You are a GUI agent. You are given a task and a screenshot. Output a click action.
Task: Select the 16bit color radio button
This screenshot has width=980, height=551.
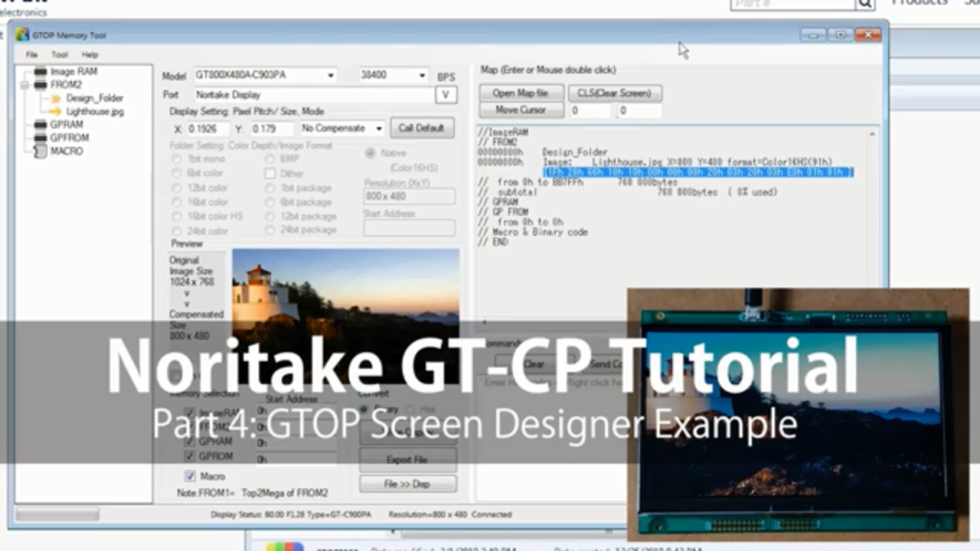(177, 202)
